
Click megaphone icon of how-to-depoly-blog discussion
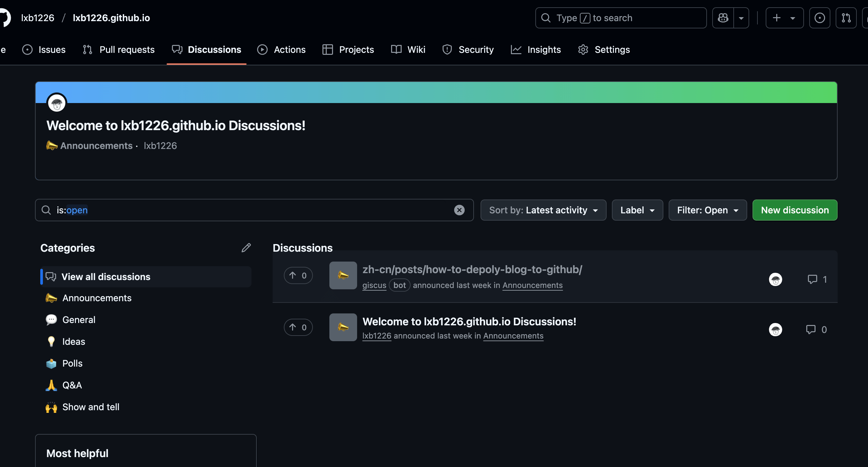pyautogui.click(x=343, y=275)
